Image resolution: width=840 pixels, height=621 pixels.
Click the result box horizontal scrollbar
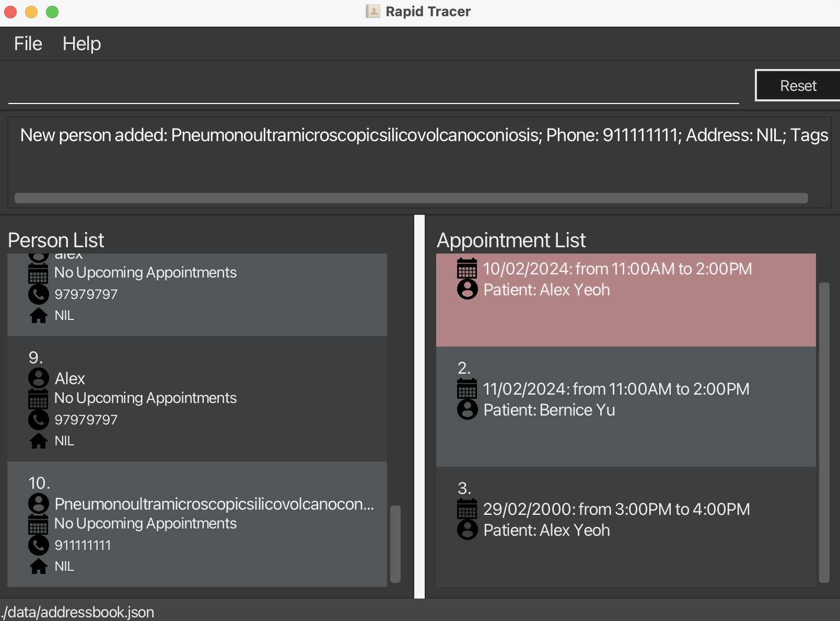click(411, 198)
